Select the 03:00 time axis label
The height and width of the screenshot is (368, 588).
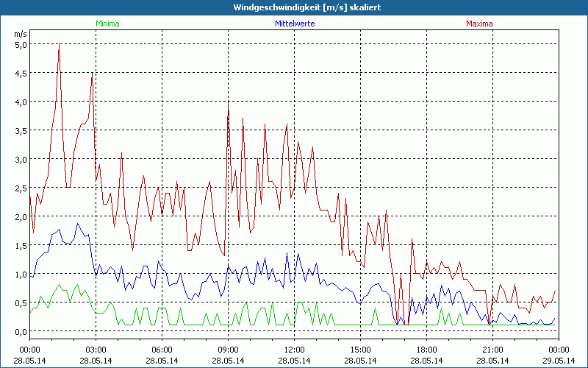coord(96,350)
